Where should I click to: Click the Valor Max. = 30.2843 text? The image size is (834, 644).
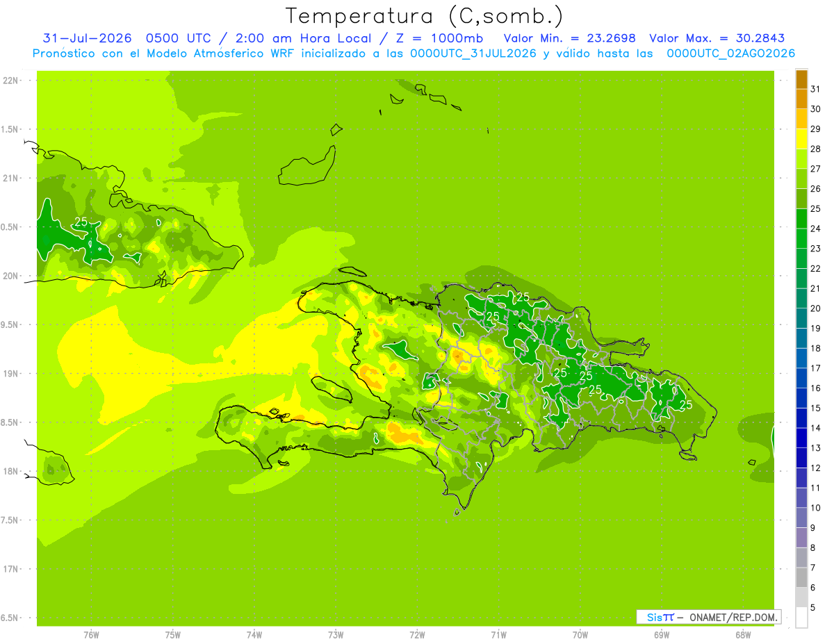coord(717,38)
